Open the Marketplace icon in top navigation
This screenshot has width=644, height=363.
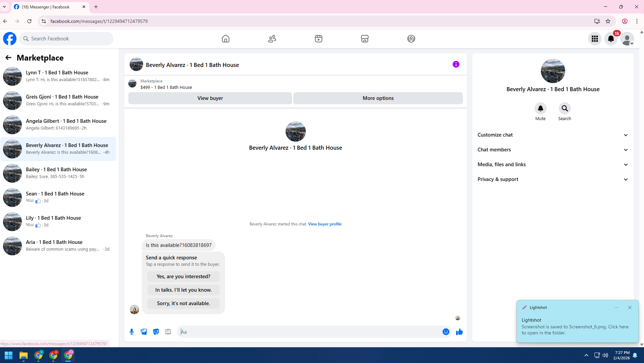[x=365, y=39]
